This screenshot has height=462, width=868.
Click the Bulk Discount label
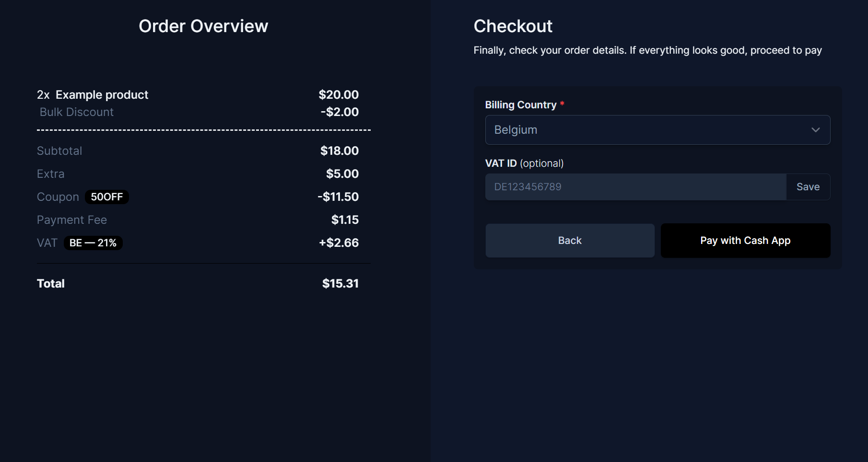[77, 112]
